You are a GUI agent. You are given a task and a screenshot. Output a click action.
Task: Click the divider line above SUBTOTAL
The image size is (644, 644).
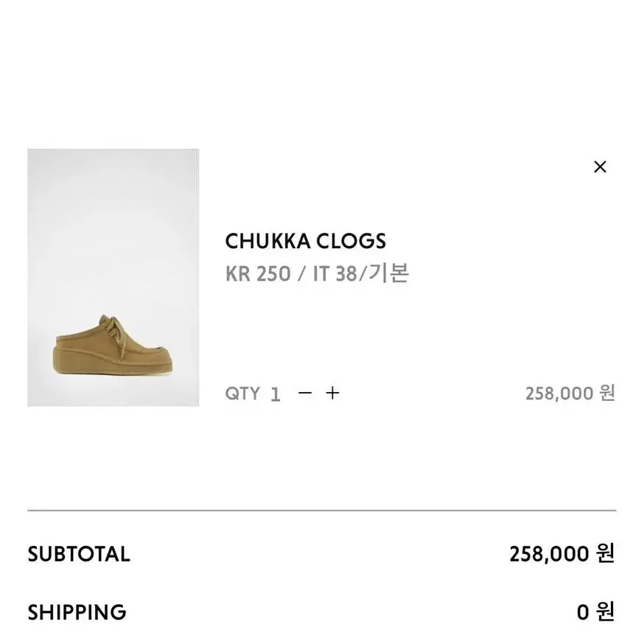tap(322, 511)
